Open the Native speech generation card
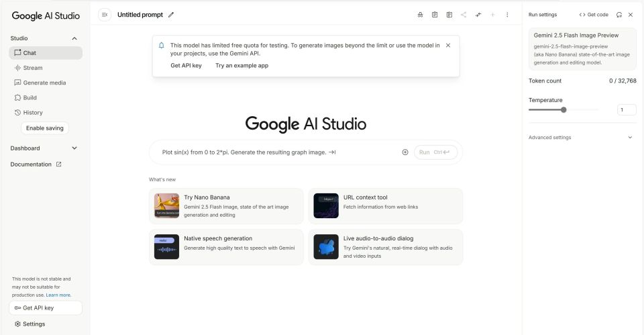The image size is (644, 335). pos(226,247)
